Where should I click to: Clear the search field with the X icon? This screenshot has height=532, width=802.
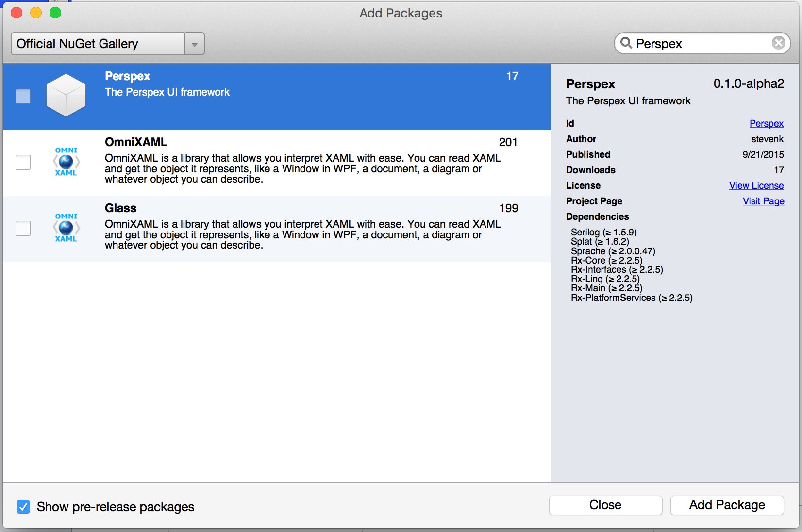[778, 43]
